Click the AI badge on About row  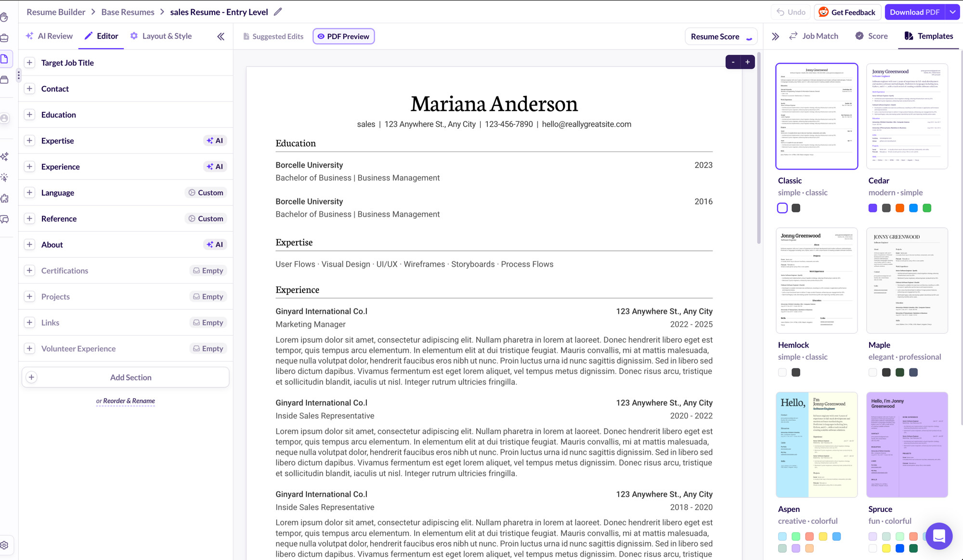point(215,245)
